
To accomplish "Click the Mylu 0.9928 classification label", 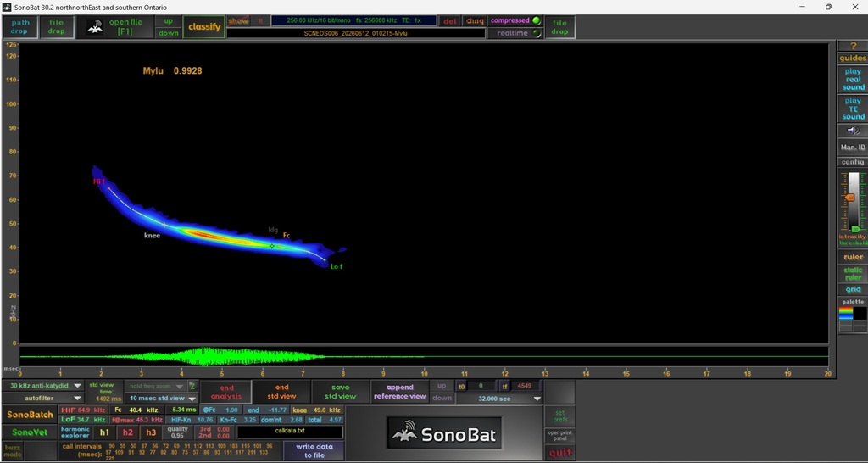I will [x=172, y=71].
